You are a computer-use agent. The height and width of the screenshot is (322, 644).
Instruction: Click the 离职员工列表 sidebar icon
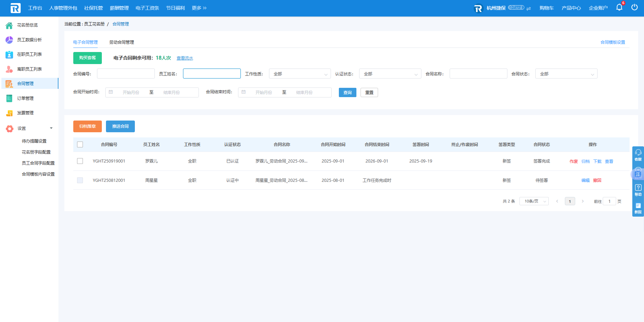[x=9, y=69]
